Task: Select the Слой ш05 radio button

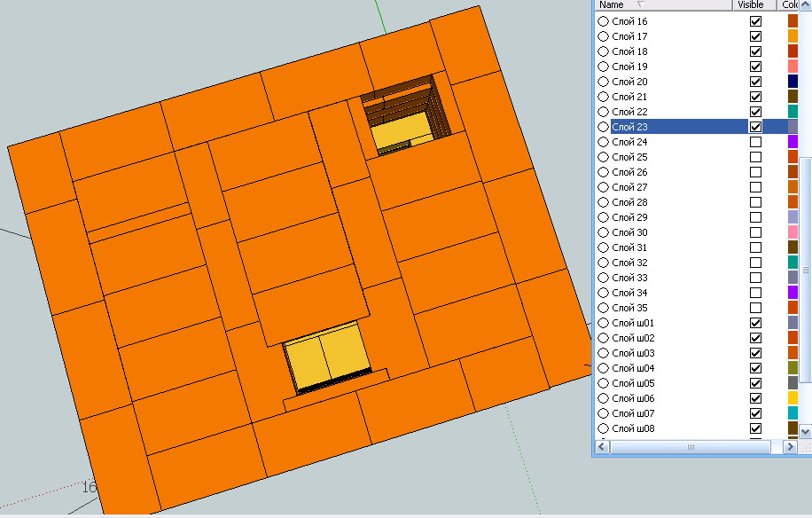Action: (604, 383)
